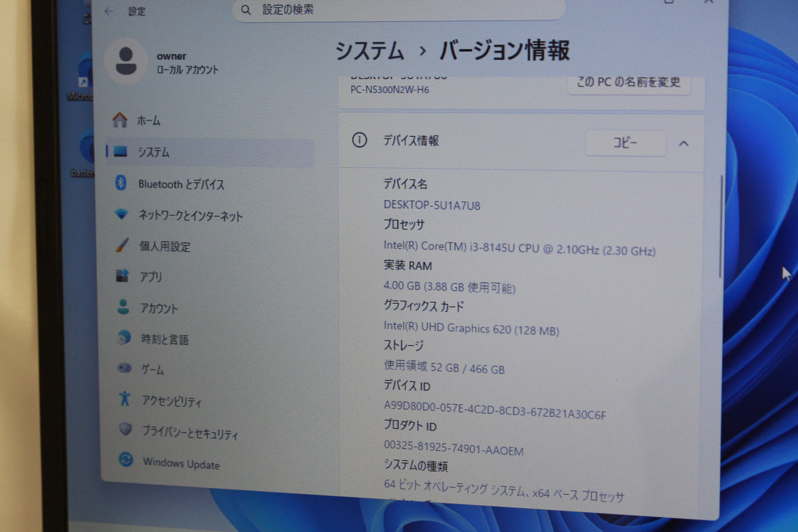Open the owner account profile picture

click(x=126, y=62)
